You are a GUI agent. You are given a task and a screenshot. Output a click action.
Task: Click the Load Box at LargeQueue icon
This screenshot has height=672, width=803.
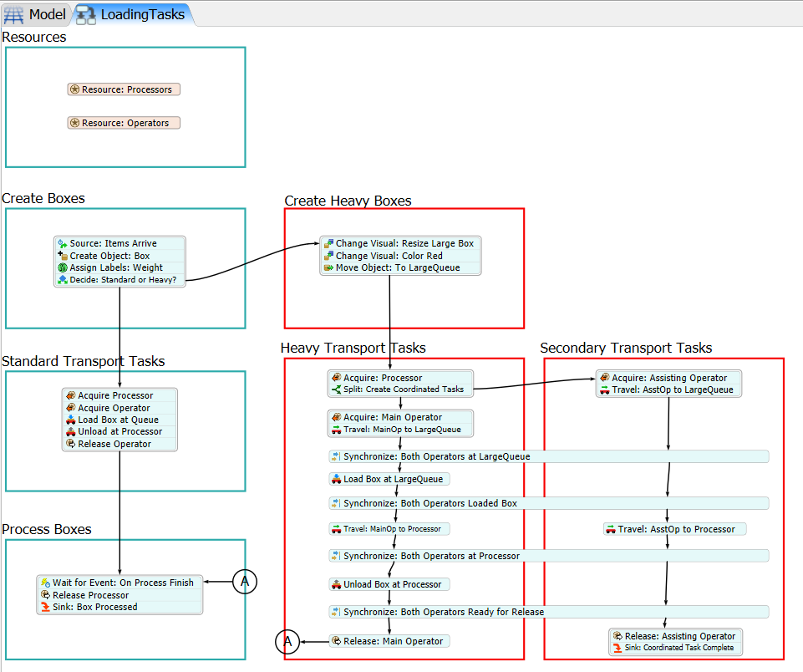[337, 479]
